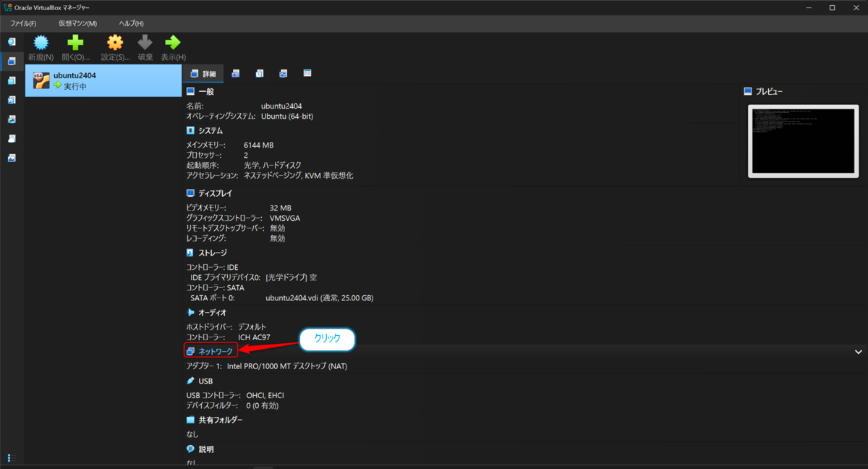Open the USB section heading link
Screen dimensions: 868x469
pyautogui.click(x=205, y=381)
